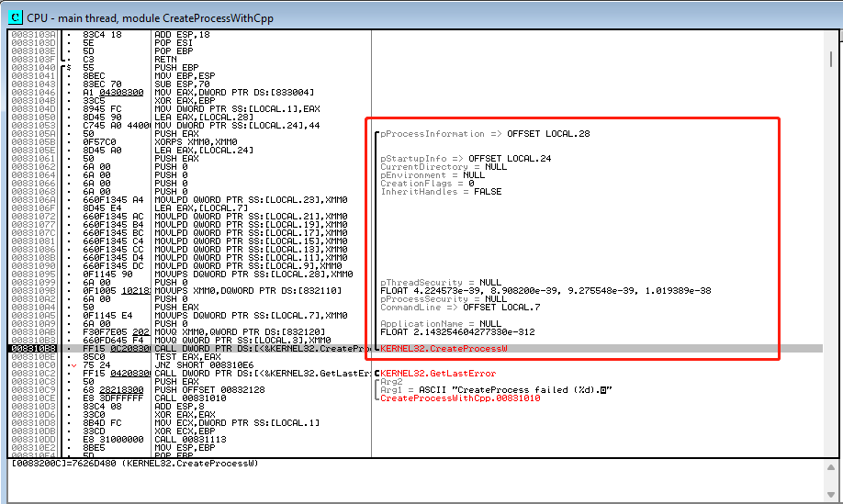Click address 00831046 in address column
This screenshot has width=843, height=504.
(33, 93)
